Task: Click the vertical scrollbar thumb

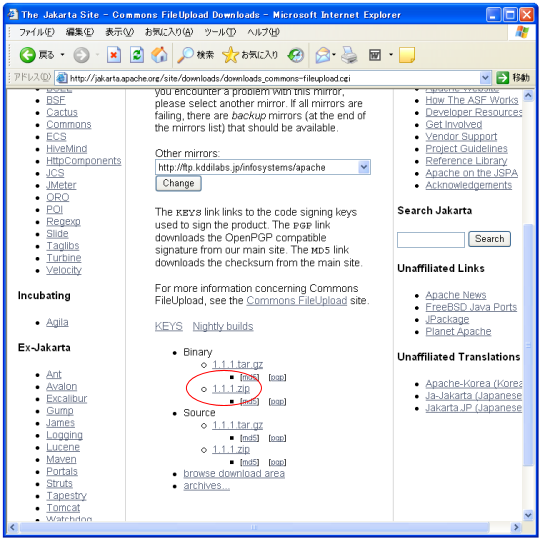Action: [528, 344]
